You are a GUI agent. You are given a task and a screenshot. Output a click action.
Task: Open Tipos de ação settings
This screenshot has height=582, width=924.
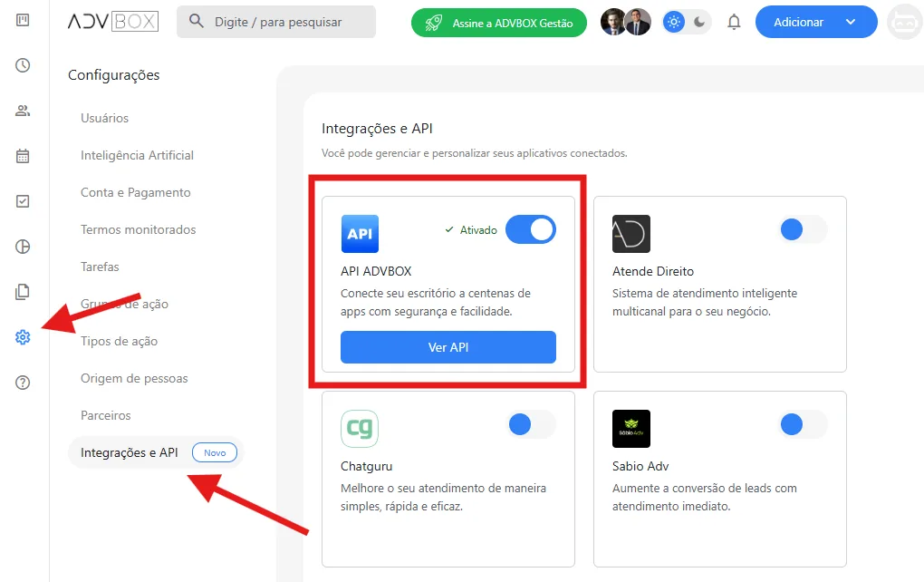tap(119, 341)
